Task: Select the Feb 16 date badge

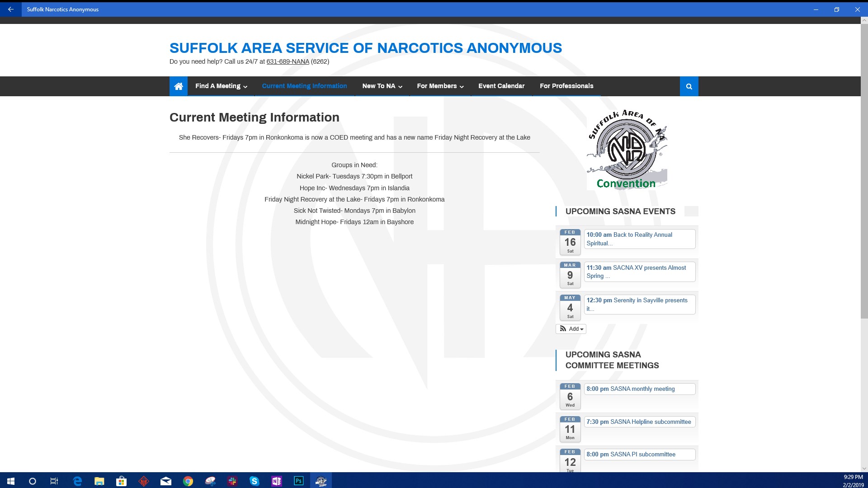Action: (570, 242)
